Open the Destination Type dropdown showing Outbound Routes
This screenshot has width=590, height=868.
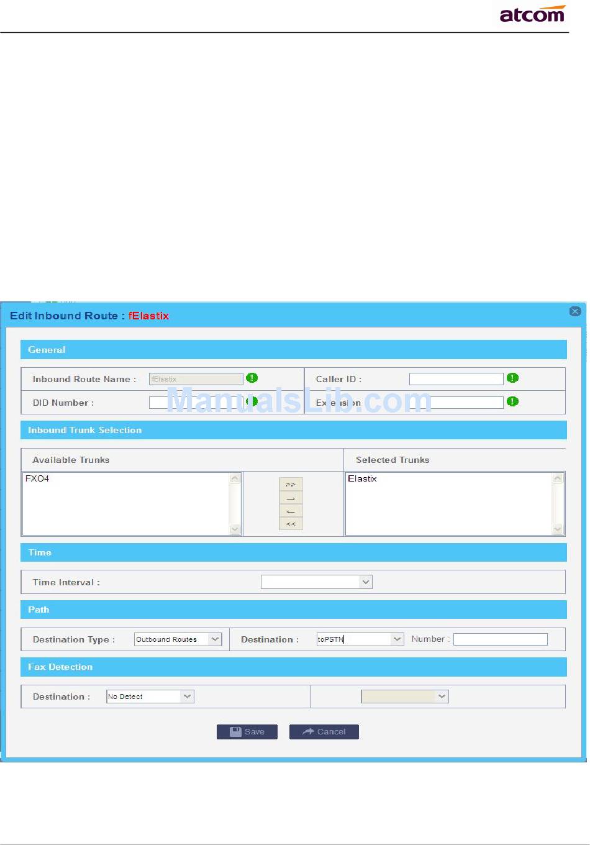pos(178,639)
